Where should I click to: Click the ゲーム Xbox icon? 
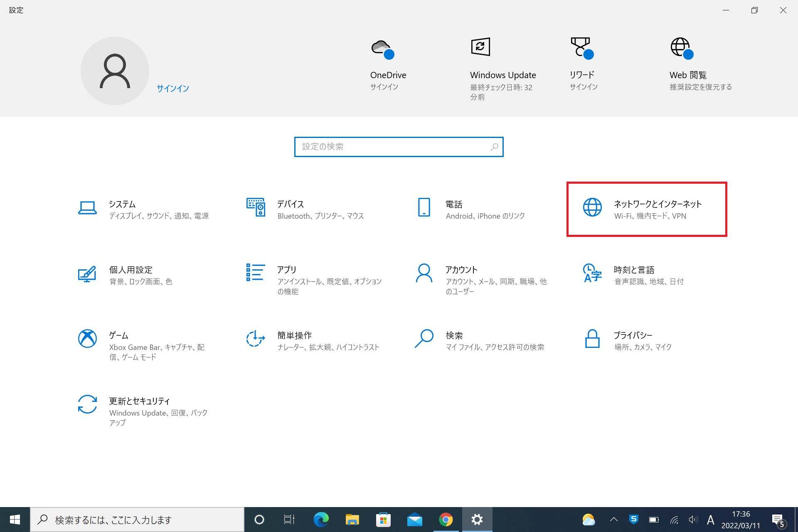(x=87, y=339)
